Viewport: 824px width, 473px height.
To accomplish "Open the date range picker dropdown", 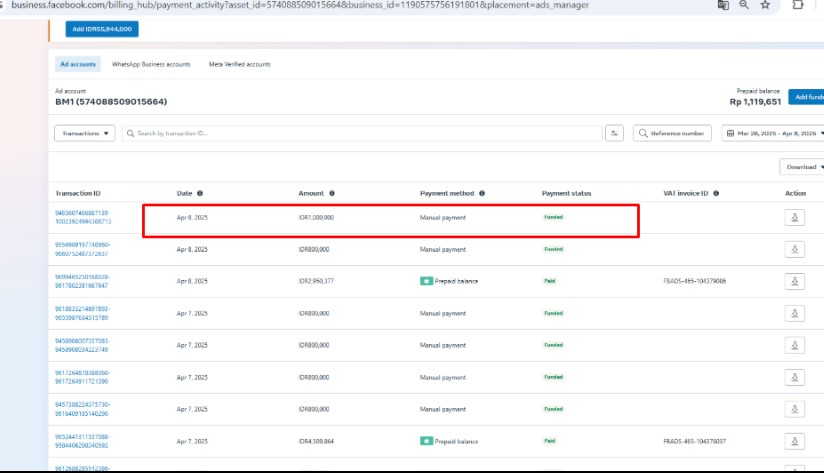I will click(x=773, y=133).
